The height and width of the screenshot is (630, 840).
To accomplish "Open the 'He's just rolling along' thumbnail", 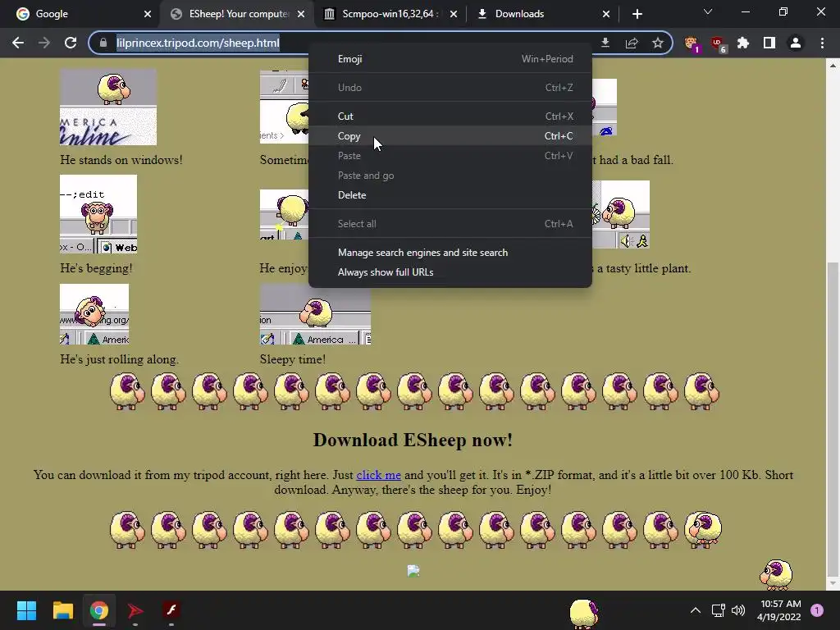I will 94,314.
